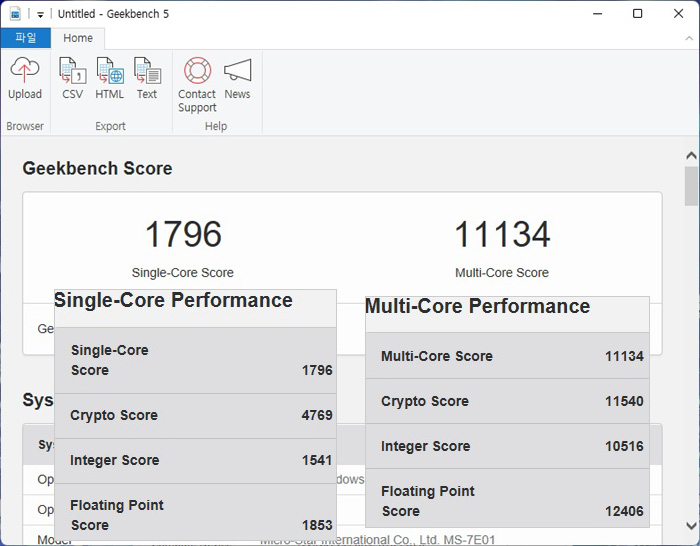
Task: Select multi-core Crypto Score value 11540
Action: click(x=624, y=401)
